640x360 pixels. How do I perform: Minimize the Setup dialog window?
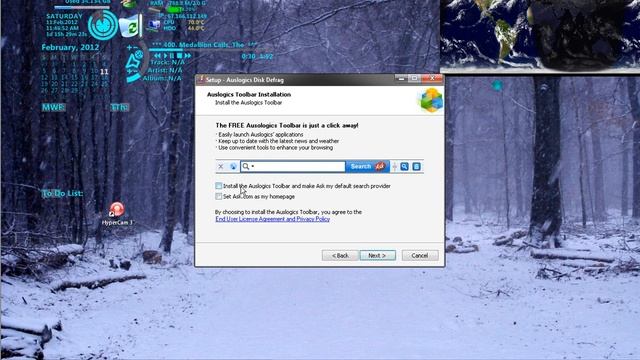[x=401, y=78]
